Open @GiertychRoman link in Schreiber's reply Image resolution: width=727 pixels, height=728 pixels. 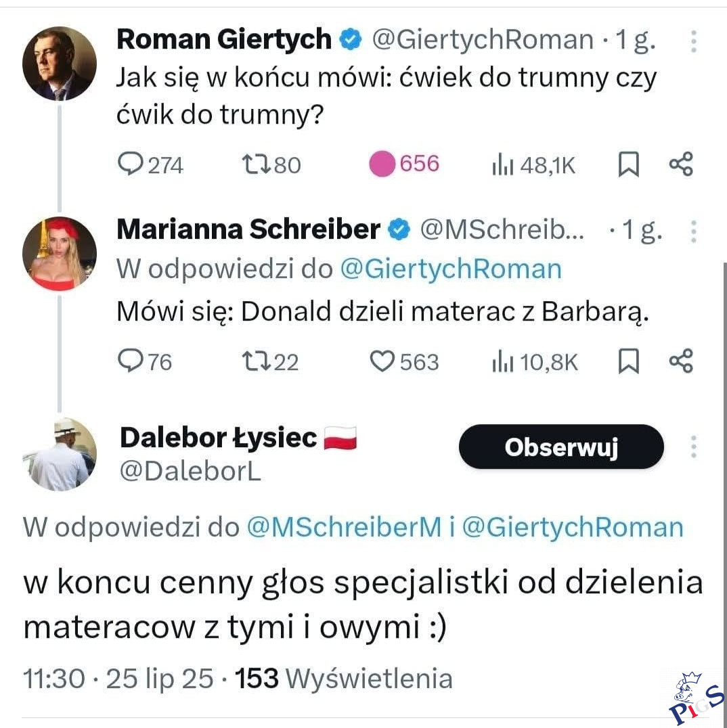(x=450, y=269)
